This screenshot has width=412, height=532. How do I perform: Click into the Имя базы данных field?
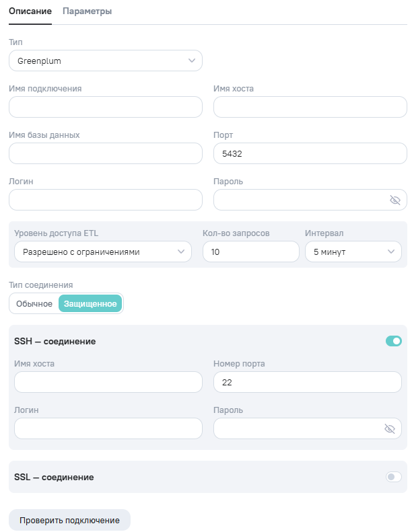(106, 153)
